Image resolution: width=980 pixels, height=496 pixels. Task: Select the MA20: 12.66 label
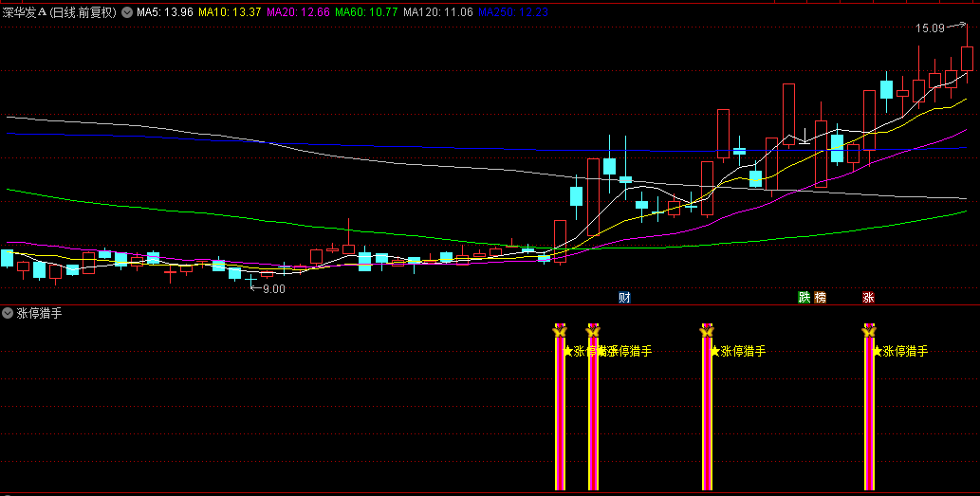point(298,12)
